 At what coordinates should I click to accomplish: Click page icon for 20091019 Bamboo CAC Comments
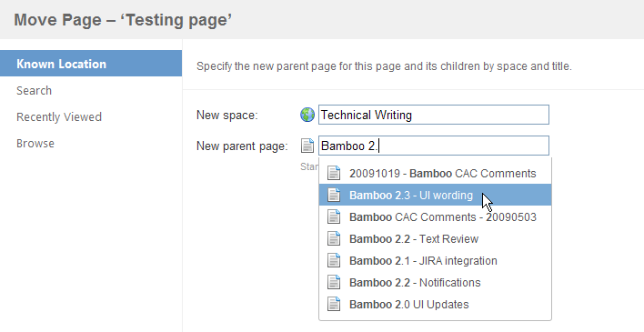pyautogui.click(x=334, y=173)
